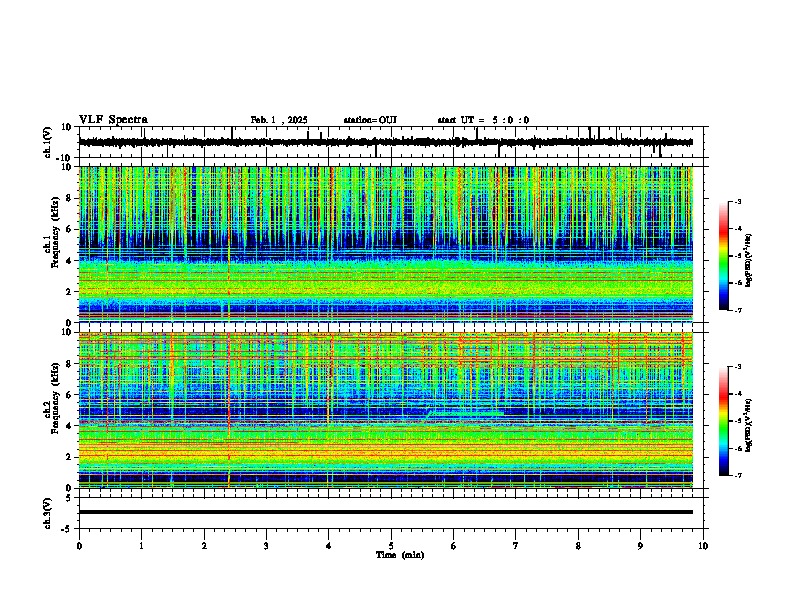This screenshot has width=792, height=612.
Task: Click the "-10" tick on ch.1(V) axis
Action: coord(65,158)
